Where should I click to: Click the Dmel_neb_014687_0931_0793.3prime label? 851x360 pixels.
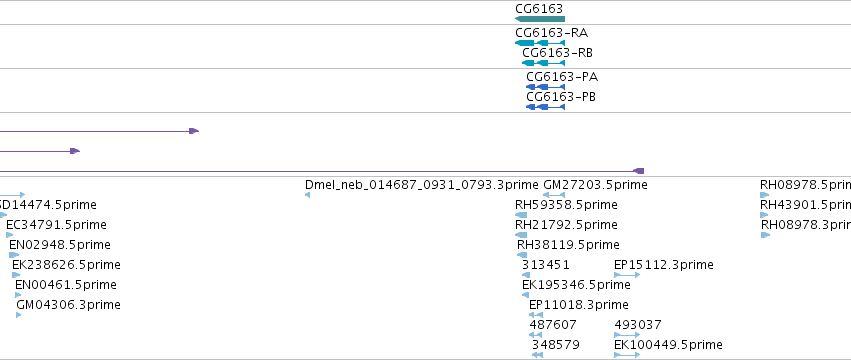click(422, 185)
